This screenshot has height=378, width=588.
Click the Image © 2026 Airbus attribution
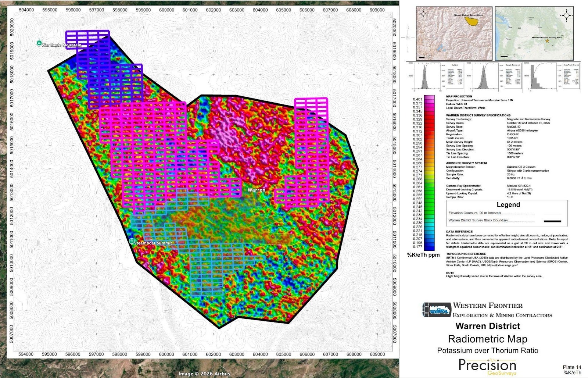[204, 374]
